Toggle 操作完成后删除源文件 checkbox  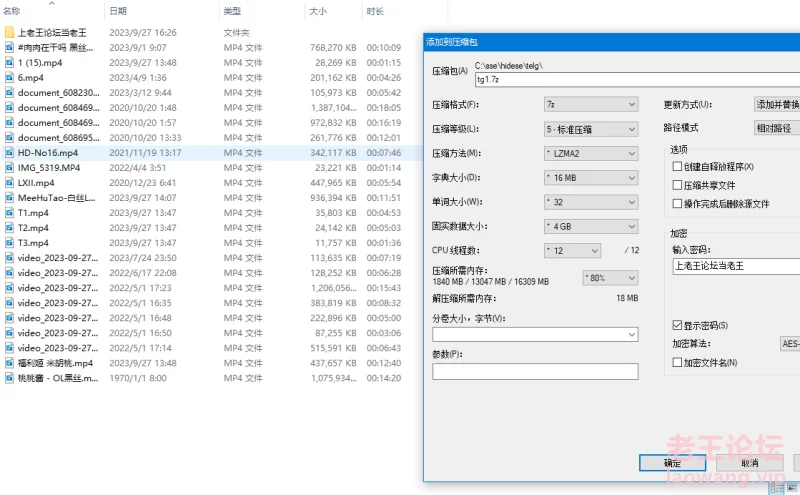pyautogui.click(x=677, y=204)
